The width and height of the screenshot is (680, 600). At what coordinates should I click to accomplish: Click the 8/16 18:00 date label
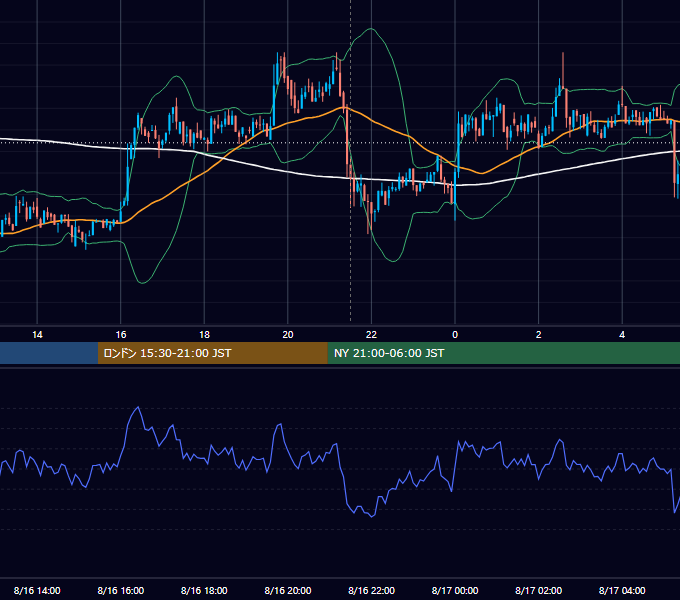[204, 590]
